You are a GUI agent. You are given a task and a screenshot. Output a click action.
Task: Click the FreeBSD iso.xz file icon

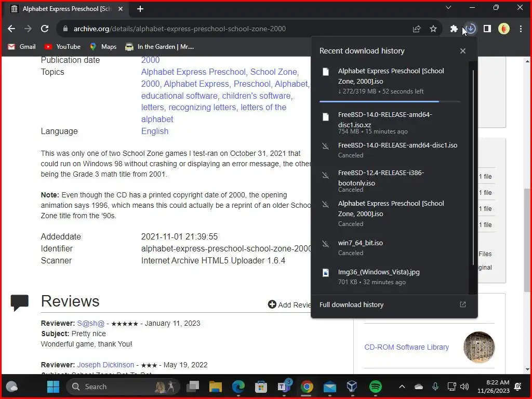(325, 117)
